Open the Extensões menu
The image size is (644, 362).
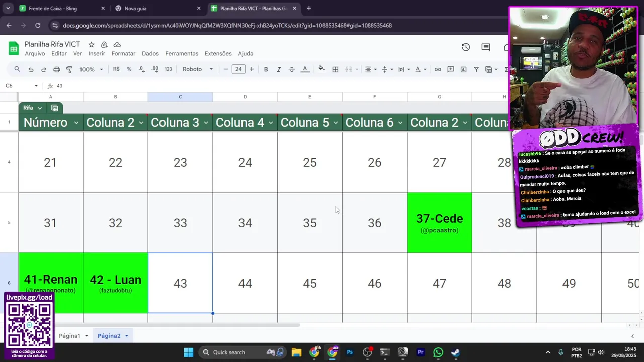(x=218, y=53)
